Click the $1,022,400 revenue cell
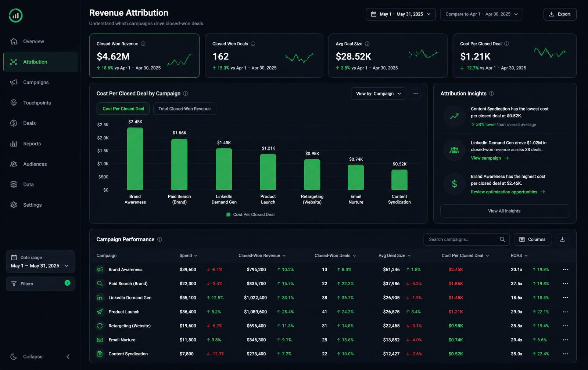The width and height of the screenshot is (588, 370). point(255,298)
